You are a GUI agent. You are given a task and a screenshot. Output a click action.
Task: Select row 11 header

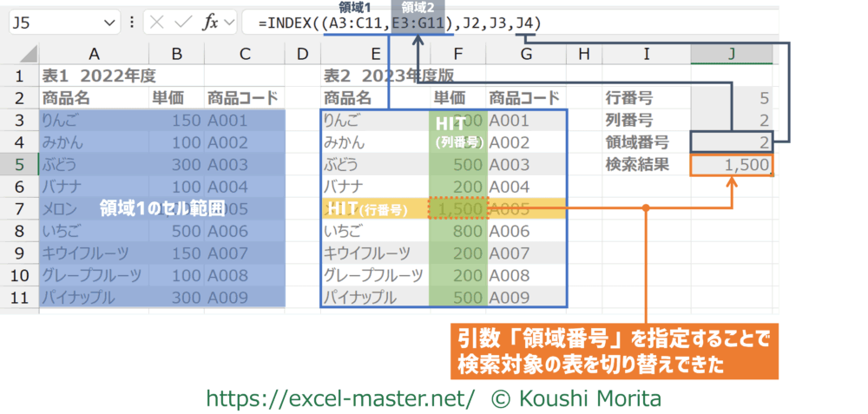click(x=19, y=297)
